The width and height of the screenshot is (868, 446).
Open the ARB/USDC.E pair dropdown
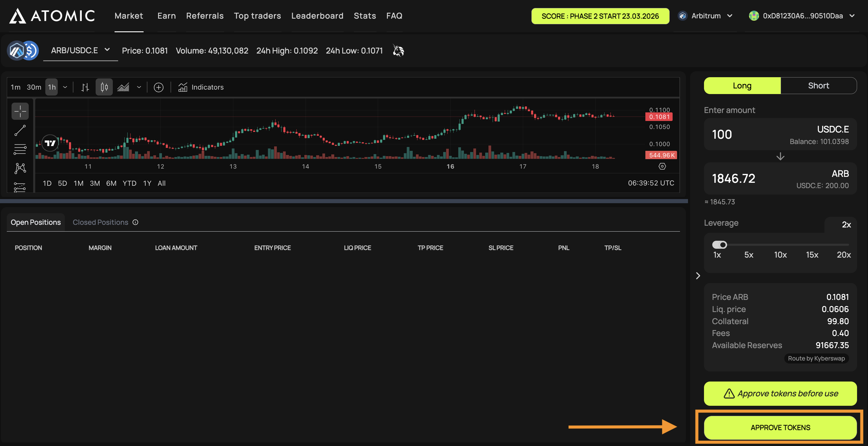tap(80, 51)
